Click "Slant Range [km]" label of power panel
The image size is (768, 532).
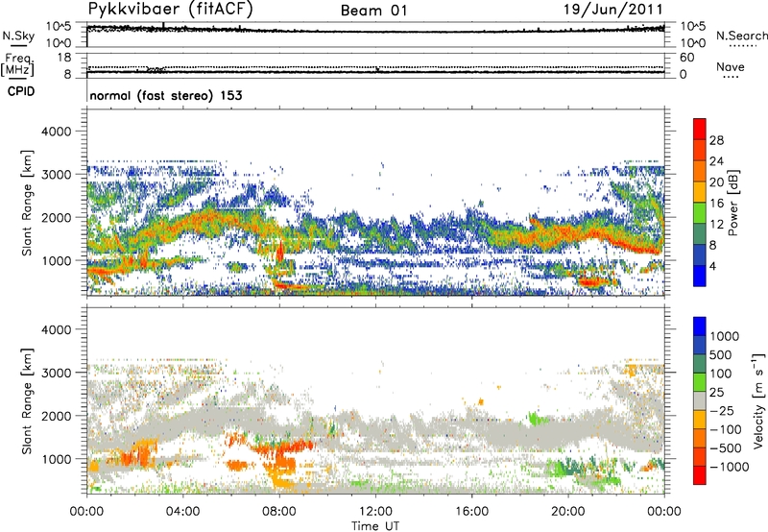(x=27, y=203)
